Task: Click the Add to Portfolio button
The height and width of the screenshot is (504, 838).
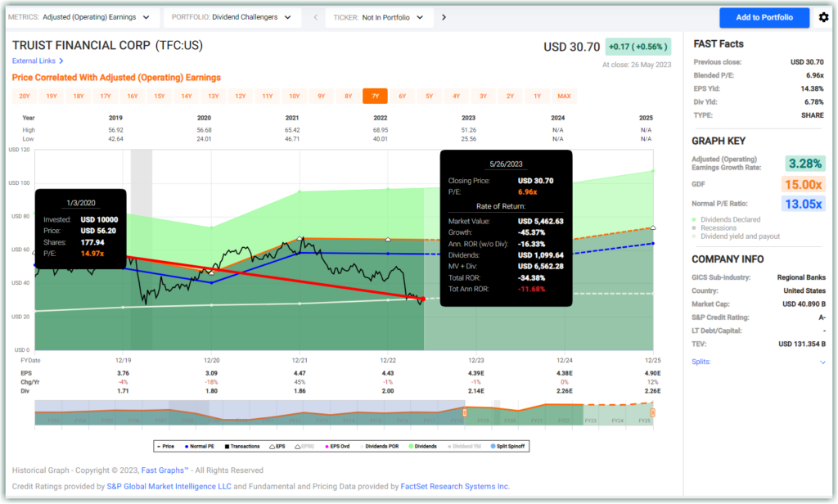Action: (x=764, y=17)
